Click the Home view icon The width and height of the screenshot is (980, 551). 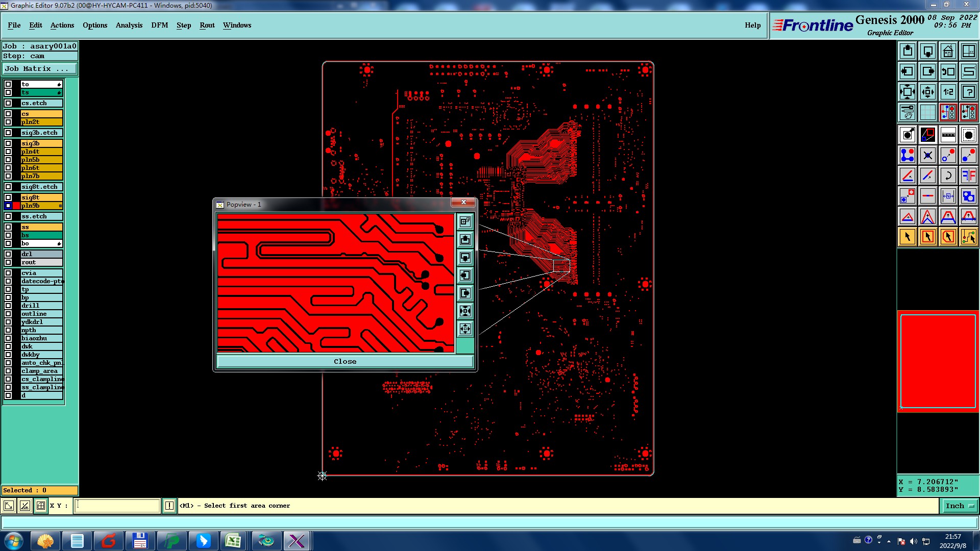click(x=948, y=51)
